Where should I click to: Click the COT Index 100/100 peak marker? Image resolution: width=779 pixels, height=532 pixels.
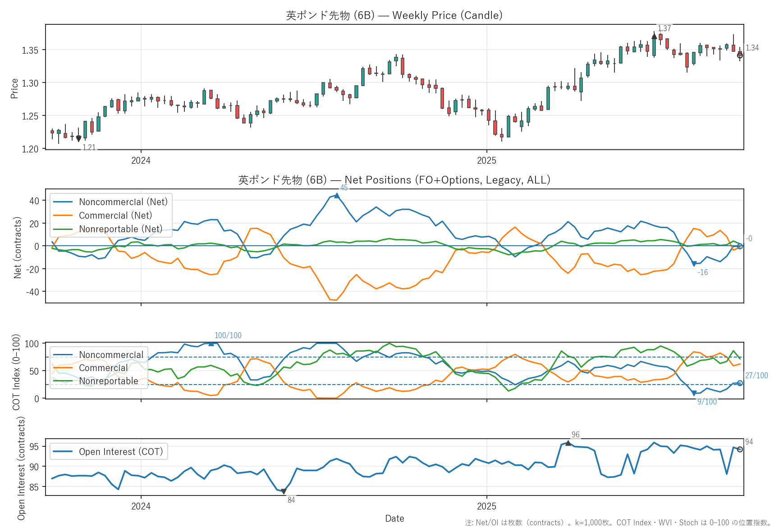tap(211, 344)
